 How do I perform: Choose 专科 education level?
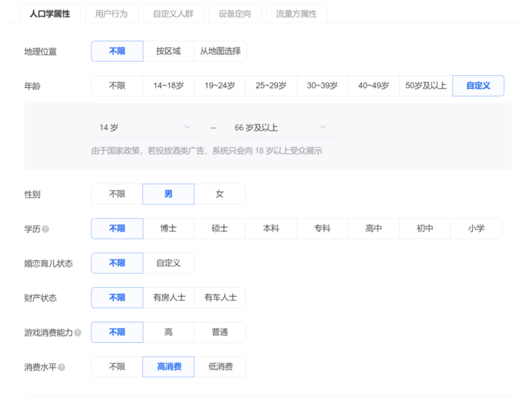[x=322, y=229]
